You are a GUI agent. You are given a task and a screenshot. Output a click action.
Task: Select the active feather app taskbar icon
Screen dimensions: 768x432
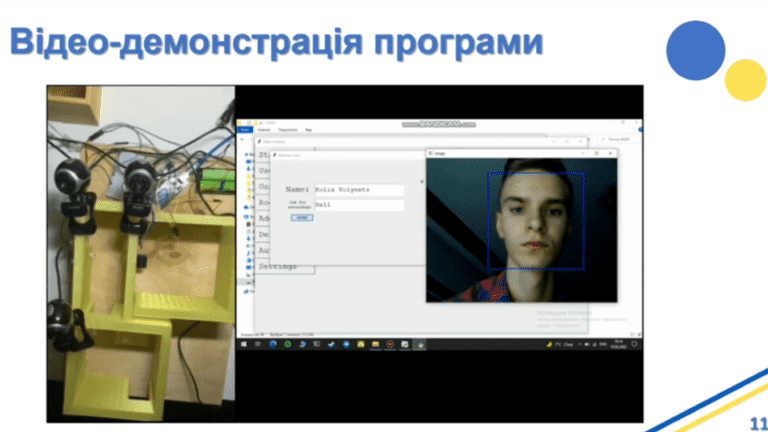click(420, 344)
